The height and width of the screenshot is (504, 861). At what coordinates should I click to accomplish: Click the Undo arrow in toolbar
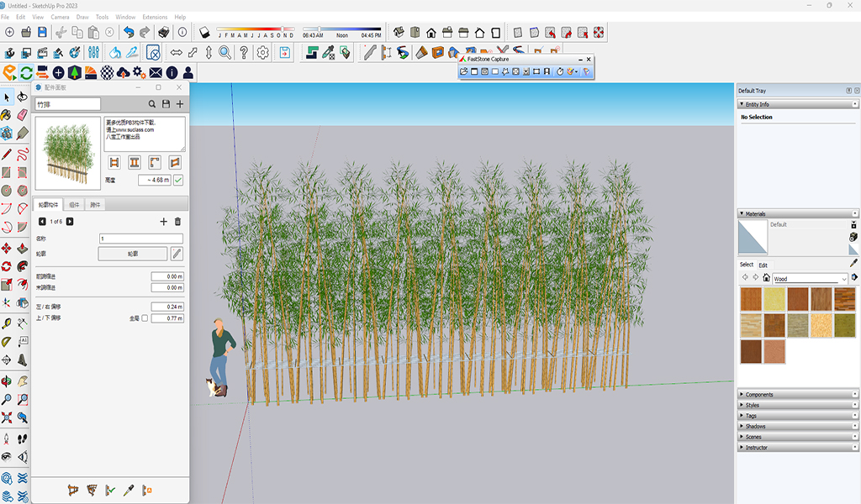129,32
